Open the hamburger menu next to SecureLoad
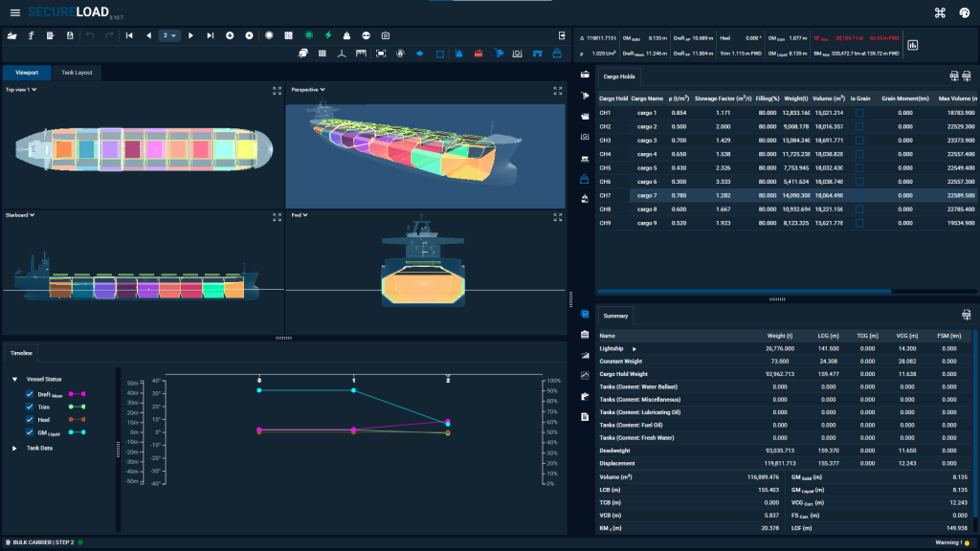Image resolution: width=980 pixels, height=551 pixels. point(14,12)
